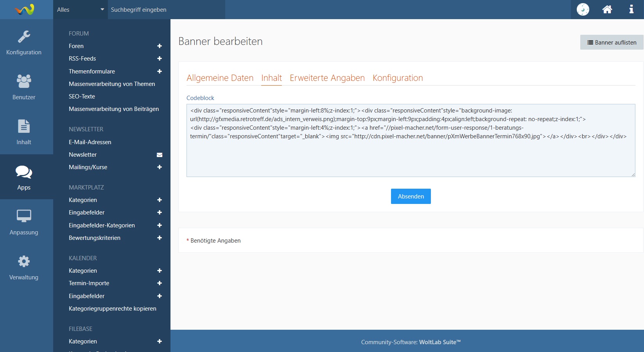Click the plus icon next to Foren

160,46
